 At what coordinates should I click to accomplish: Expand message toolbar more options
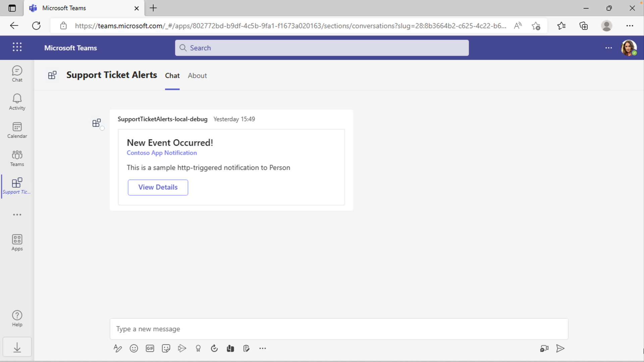click(262, 348)
